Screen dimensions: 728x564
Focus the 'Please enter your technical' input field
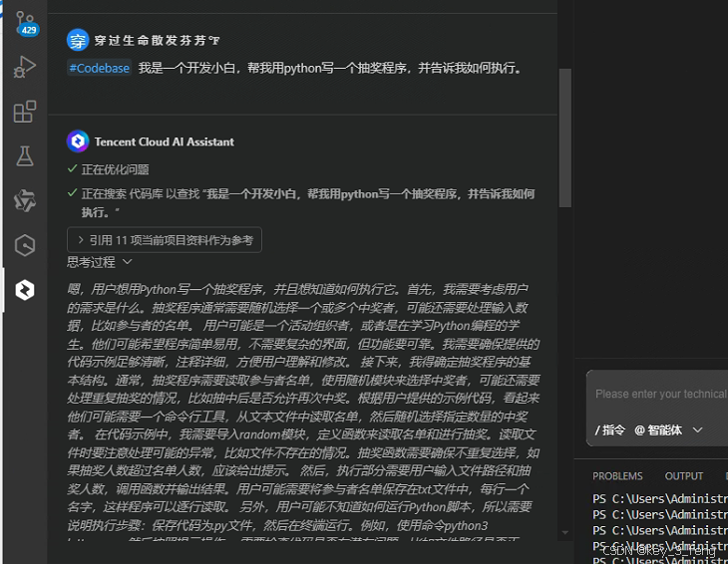coord(660,394)
